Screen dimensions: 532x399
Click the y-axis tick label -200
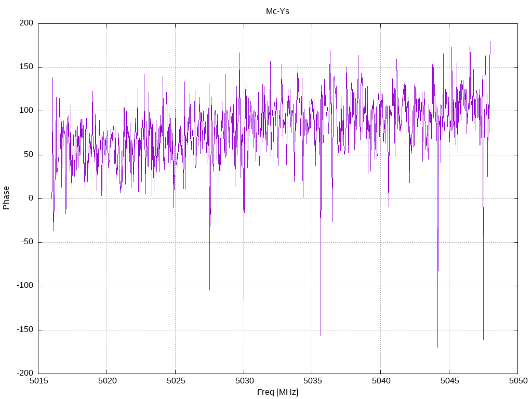click(x=25, y=373)
